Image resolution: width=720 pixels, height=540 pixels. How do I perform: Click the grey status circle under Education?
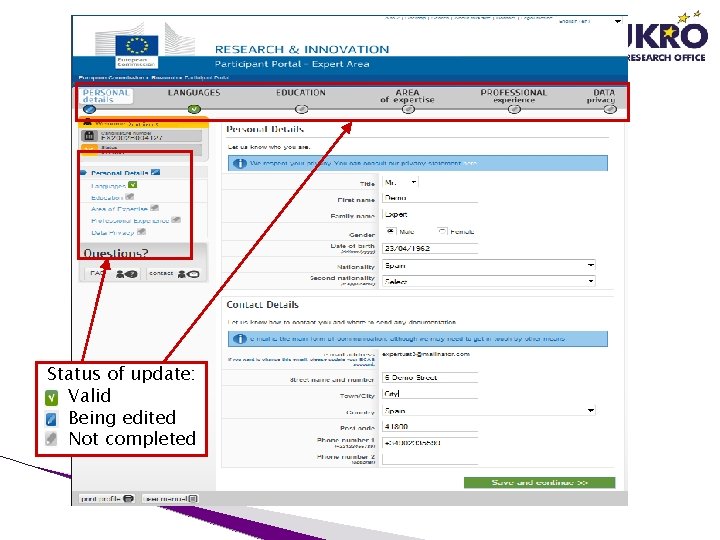(x=301, y=109)
